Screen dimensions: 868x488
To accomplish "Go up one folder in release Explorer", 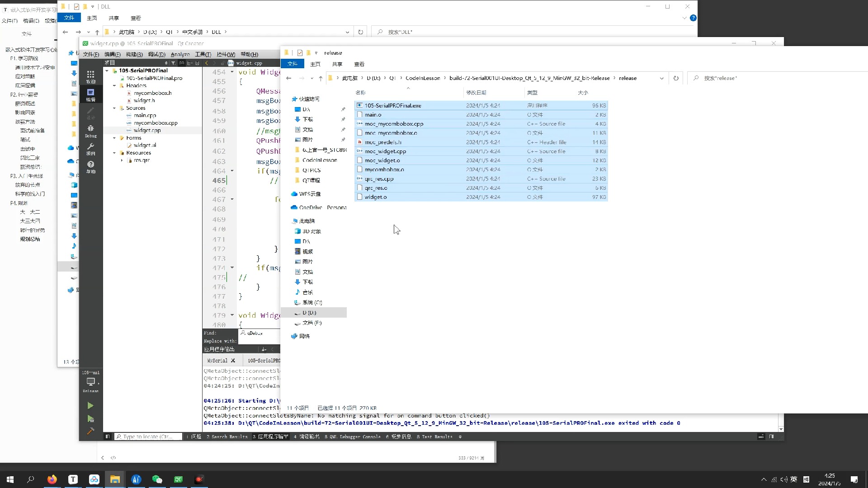I will pos(321,78).
